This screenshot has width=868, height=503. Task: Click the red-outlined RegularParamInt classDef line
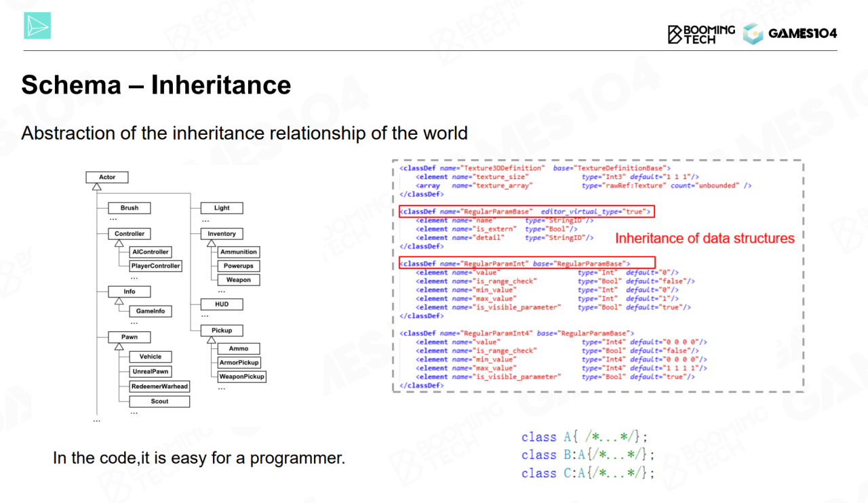coord(526,263)
